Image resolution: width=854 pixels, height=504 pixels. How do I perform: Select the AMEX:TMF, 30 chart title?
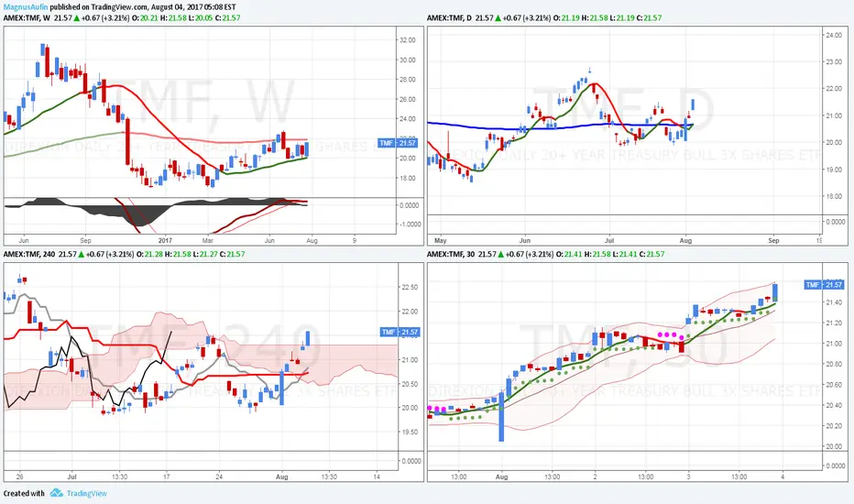coord(451,254)
